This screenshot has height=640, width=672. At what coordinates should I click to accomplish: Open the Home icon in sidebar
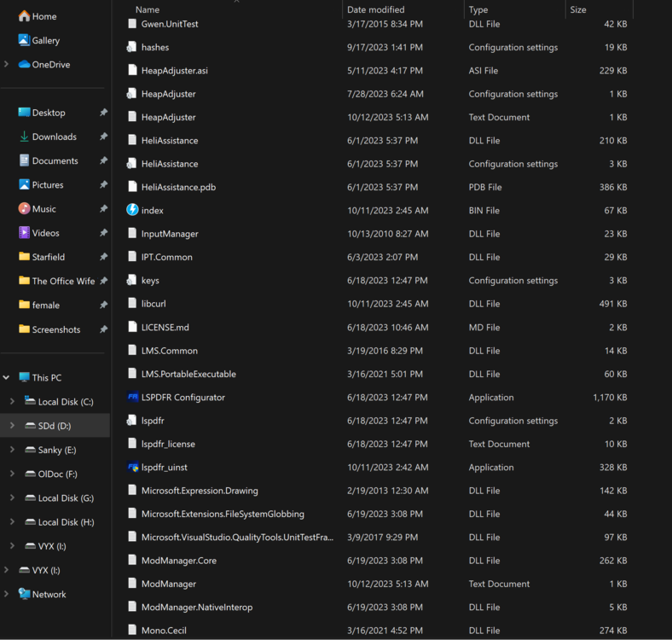24,16
